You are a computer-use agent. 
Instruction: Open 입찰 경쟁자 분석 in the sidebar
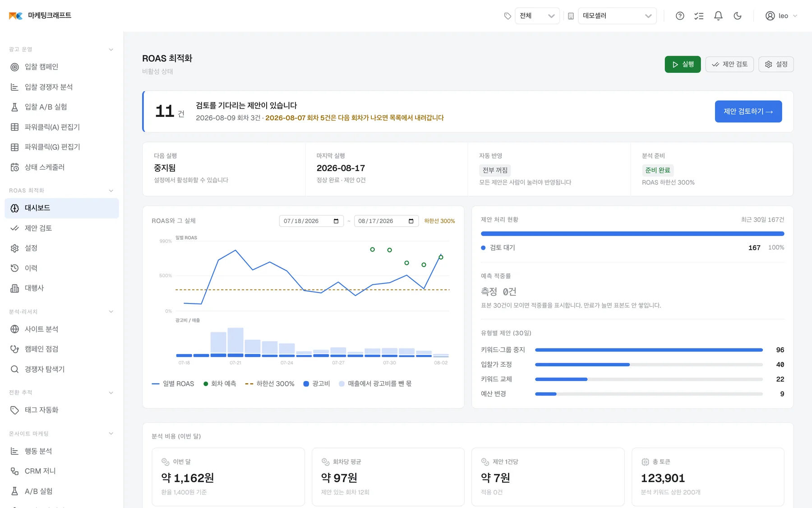point(62,87)
